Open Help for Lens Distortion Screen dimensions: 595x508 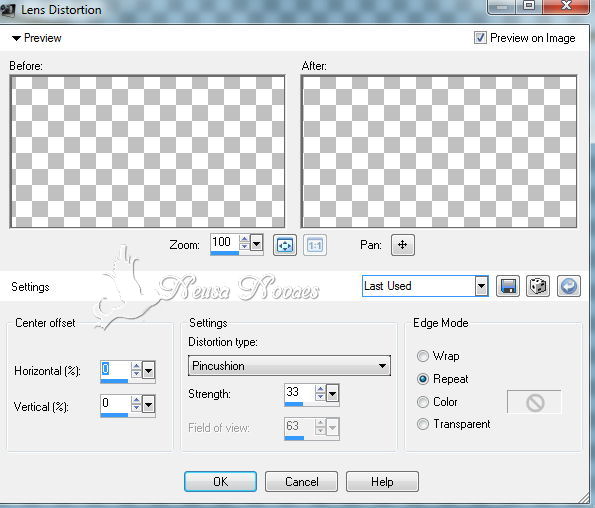pyautogui.click(x=382, y=481)
